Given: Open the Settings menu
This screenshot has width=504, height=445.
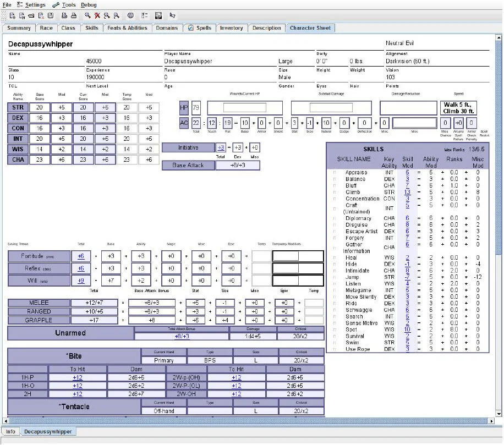Looking at the screenshot, I should (35, 5).
